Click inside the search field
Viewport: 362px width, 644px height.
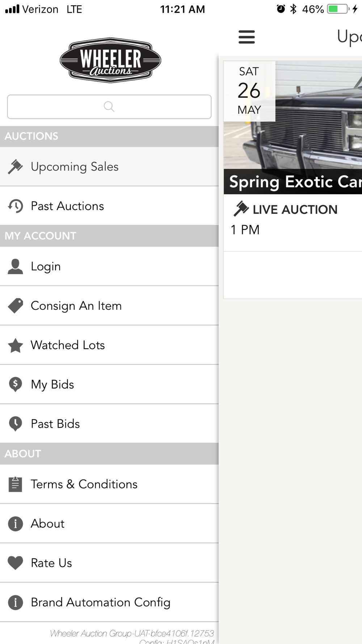point(109,107)
